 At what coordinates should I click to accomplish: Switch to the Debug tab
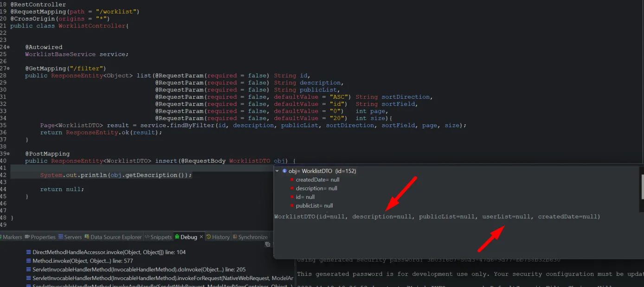(189, 237)
